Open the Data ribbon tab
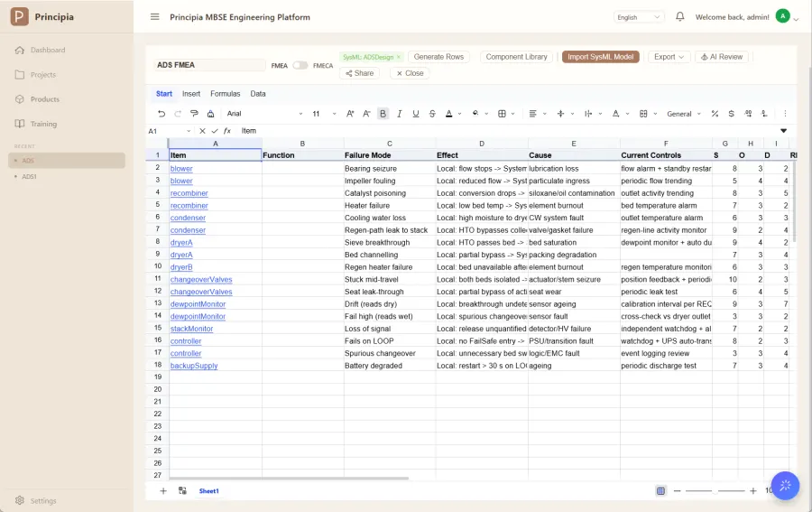 pyautogui.click(x=258, y=94)
